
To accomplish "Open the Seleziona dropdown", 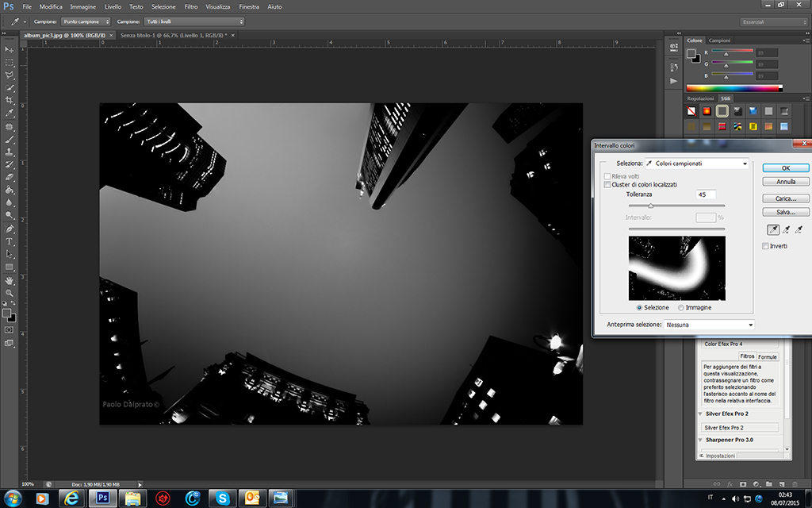I will click(697, 164).
